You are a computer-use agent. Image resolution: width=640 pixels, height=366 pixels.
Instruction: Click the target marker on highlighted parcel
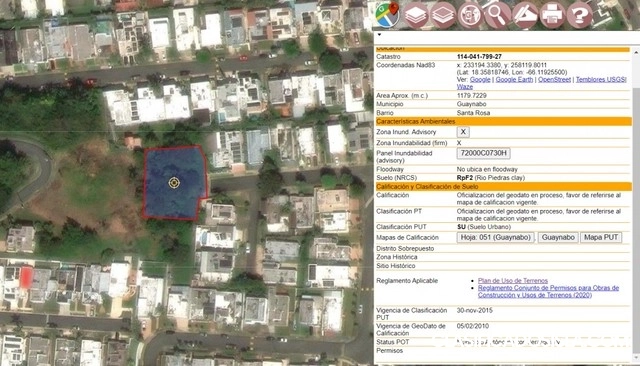[x=174, y=183]
